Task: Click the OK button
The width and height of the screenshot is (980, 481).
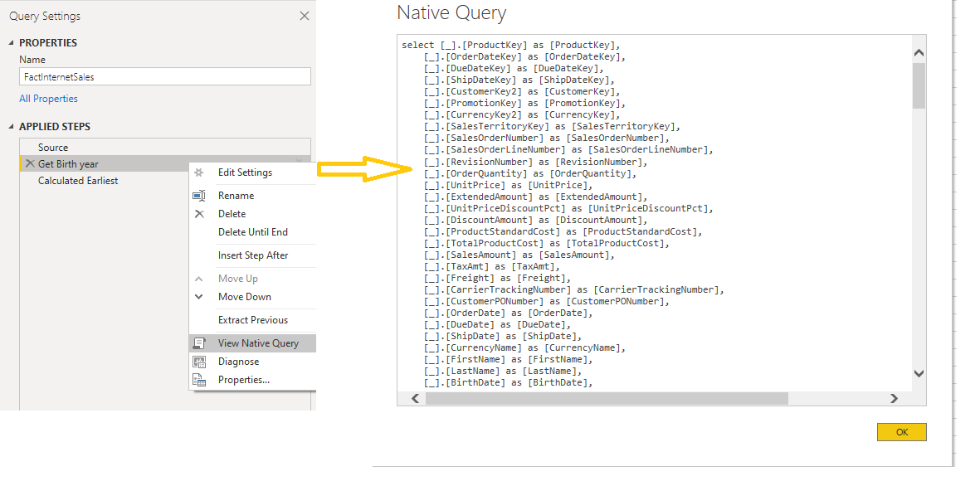Action: (x=901, y=432)
